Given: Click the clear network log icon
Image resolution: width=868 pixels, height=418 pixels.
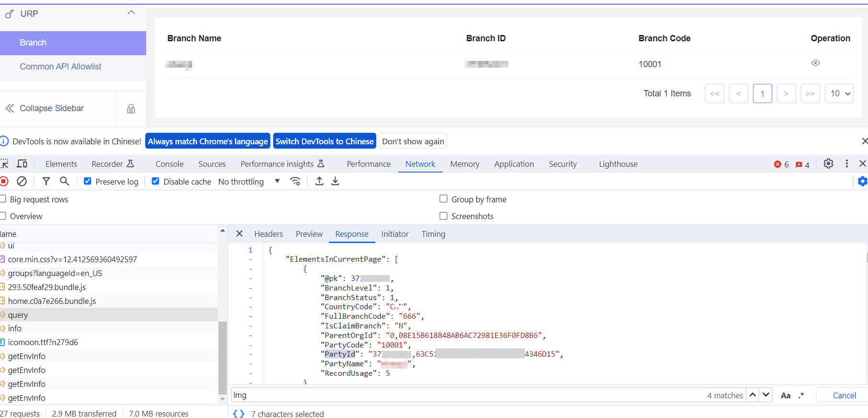Looking at the screenshot, I should click(22, 181).
